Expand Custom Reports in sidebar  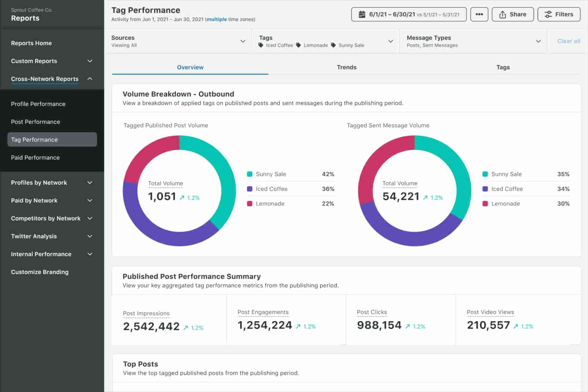90,61
